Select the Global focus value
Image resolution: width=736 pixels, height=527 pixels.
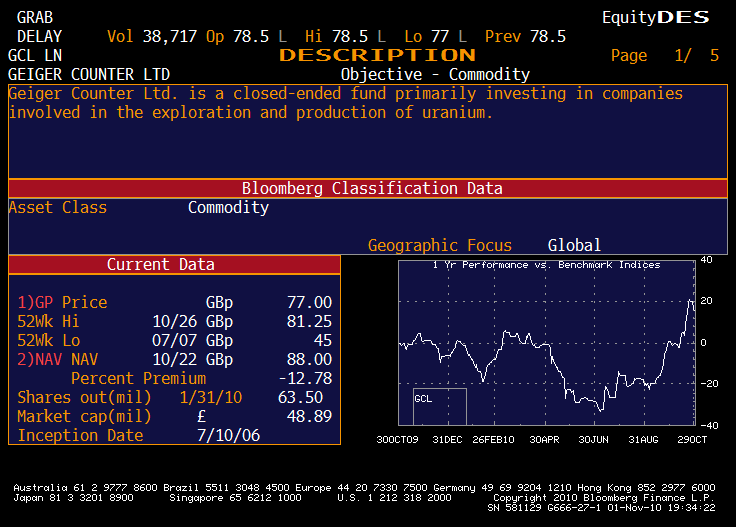click(574, 245)
